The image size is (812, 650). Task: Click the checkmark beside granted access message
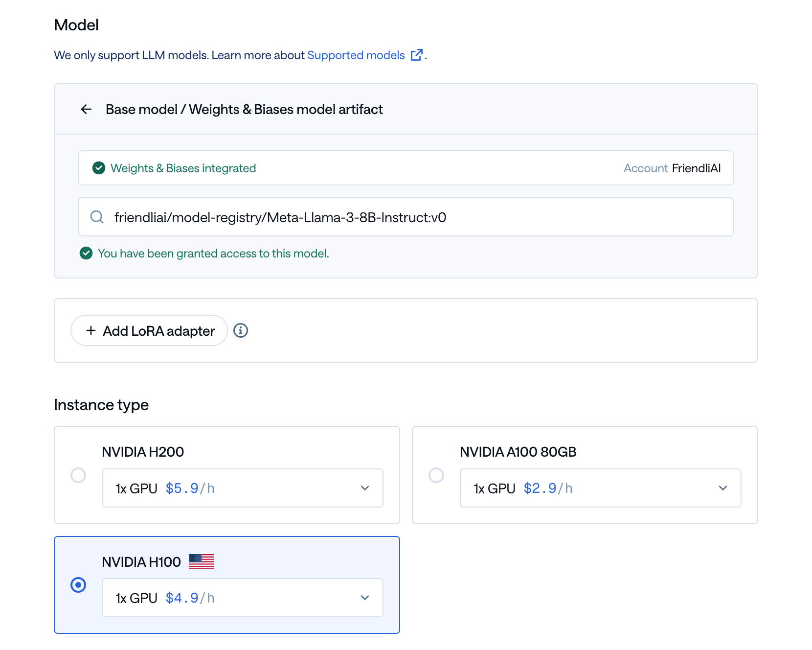[86, 254]
